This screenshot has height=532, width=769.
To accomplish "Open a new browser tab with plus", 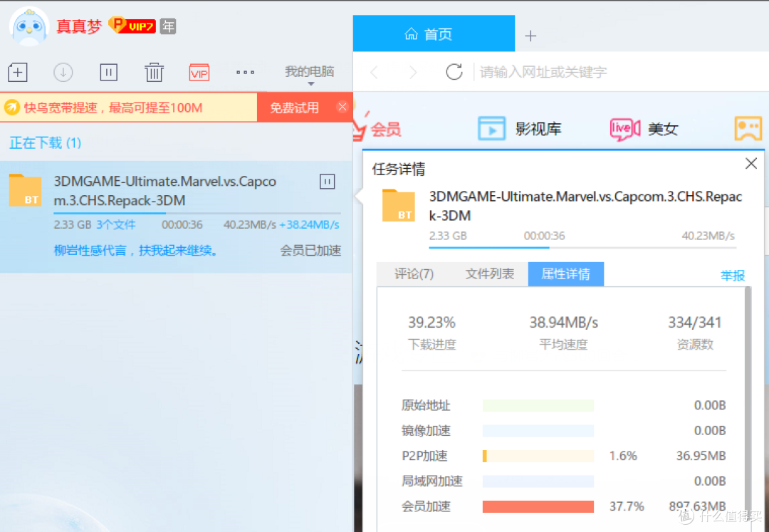I will click(530, 36).
